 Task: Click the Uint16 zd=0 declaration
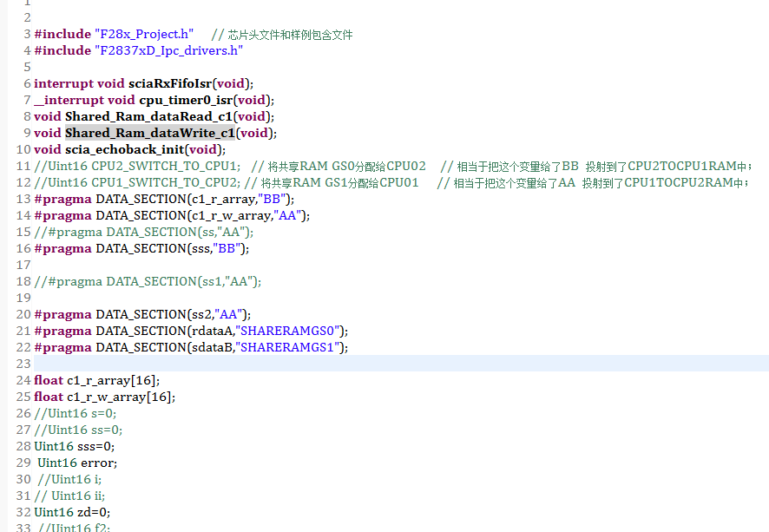click(x=72, y=512)
